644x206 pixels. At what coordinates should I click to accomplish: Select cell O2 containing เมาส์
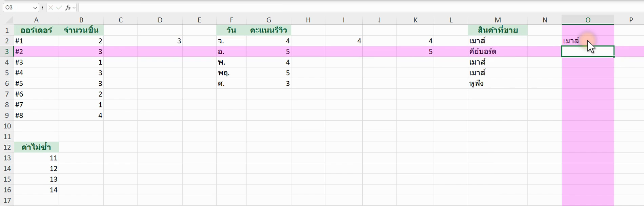tap(588, 41)
